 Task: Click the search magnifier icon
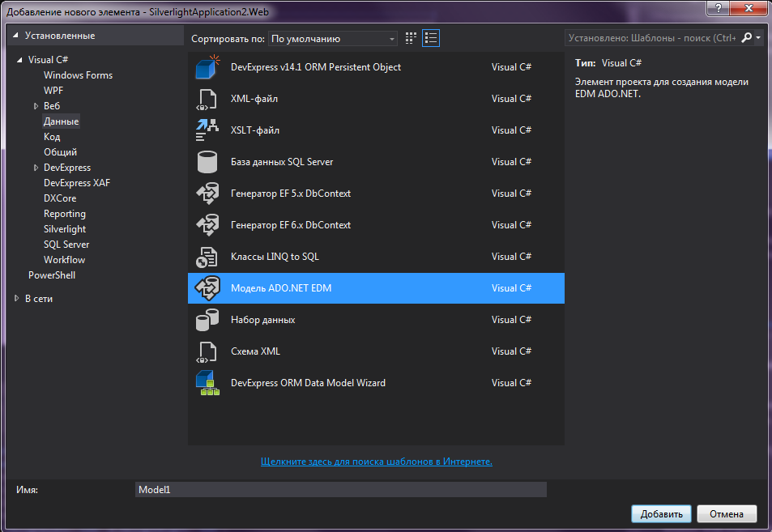[746, 38]
